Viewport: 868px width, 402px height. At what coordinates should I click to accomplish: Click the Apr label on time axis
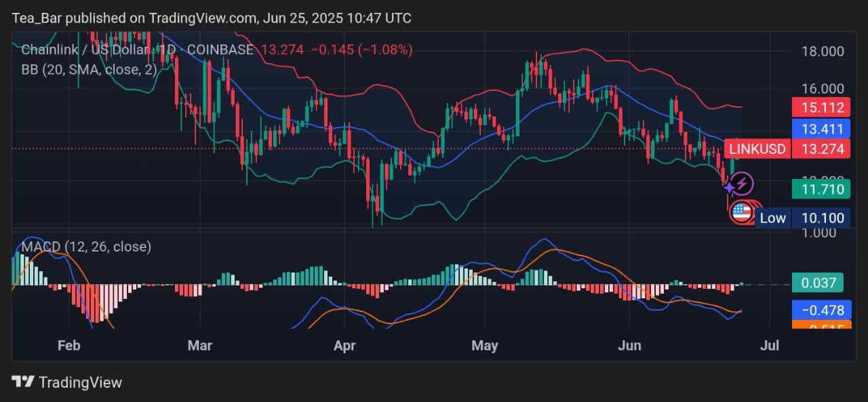click(345, 345)
